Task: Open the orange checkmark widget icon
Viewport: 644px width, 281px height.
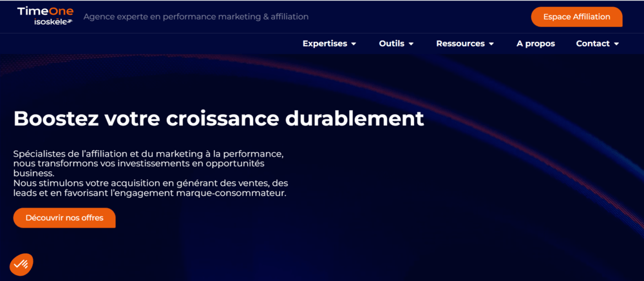Action: pos(21,264)
